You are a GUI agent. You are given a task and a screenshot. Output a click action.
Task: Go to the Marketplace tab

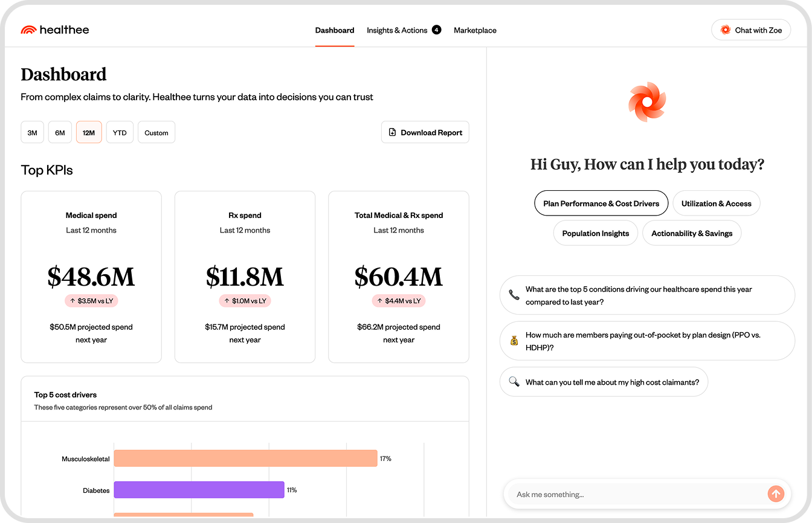tap(475, 30)
